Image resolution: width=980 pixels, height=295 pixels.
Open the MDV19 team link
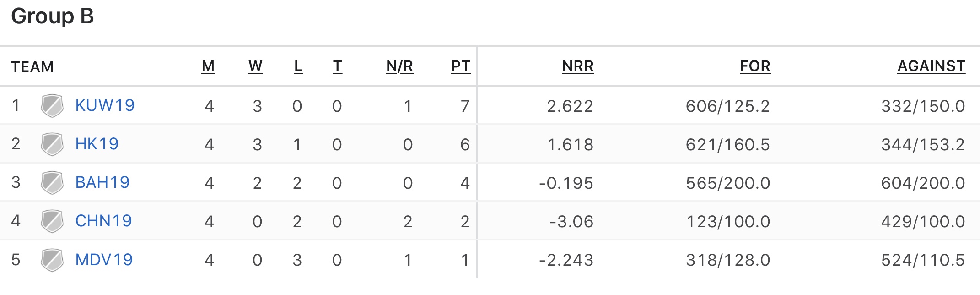pyautogui.click(x=104, y=260)
